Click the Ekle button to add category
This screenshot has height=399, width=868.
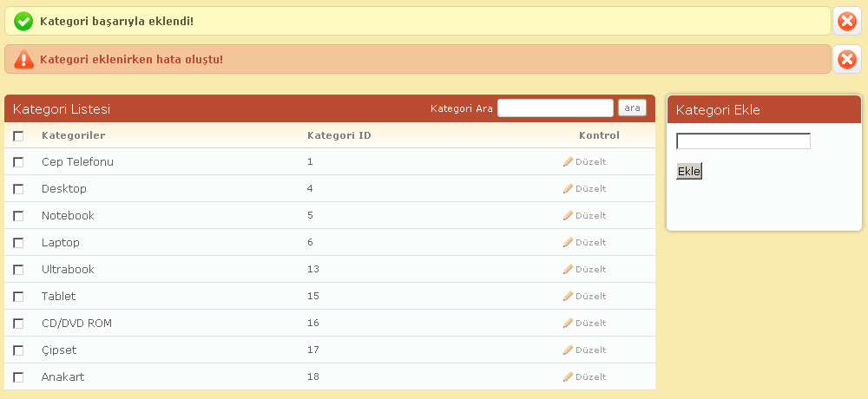point(688,171)
